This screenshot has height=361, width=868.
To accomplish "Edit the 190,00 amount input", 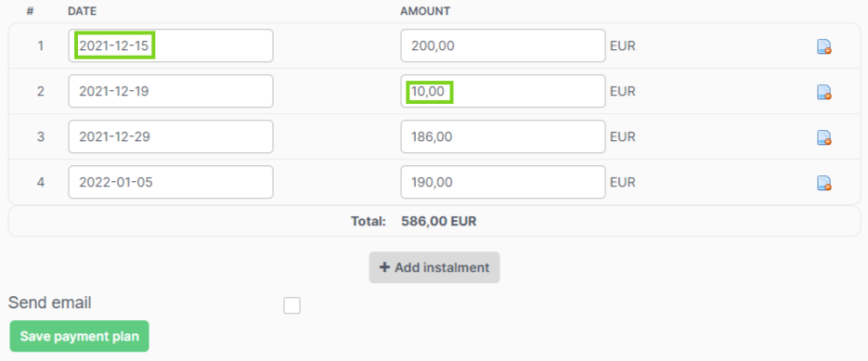I will pyautogui.click(x=502, y=182).
